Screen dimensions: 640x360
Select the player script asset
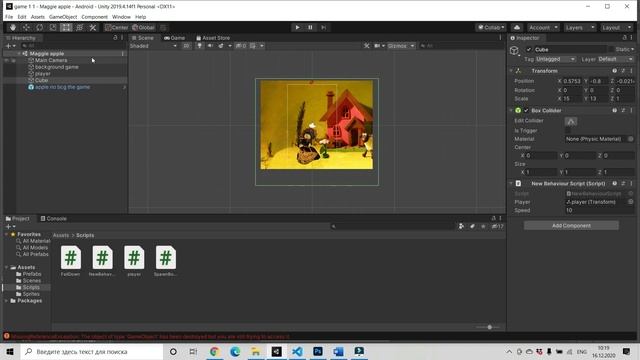134,261
